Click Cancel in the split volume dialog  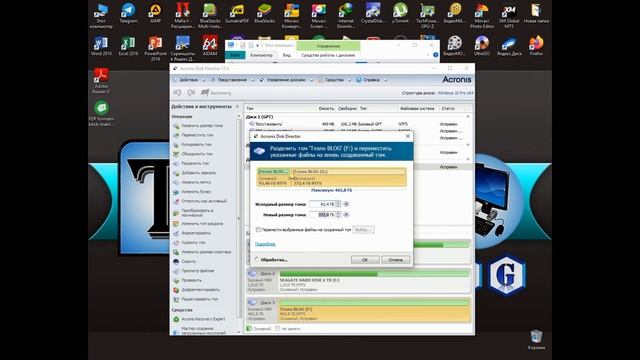[396, 260]
